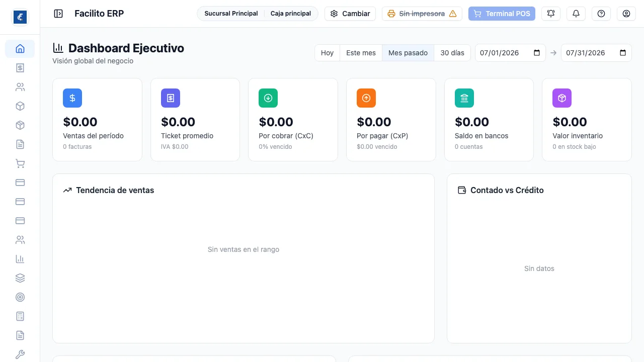This screenshot has height=362, width=644.
Task: Click the '0% vencido' text
Action: pos(275,147)
